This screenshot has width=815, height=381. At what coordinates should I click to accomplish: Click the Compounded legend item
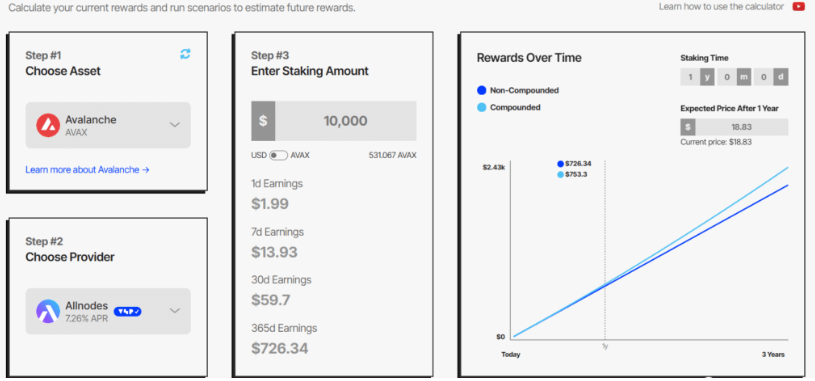(x=509, y=108)
